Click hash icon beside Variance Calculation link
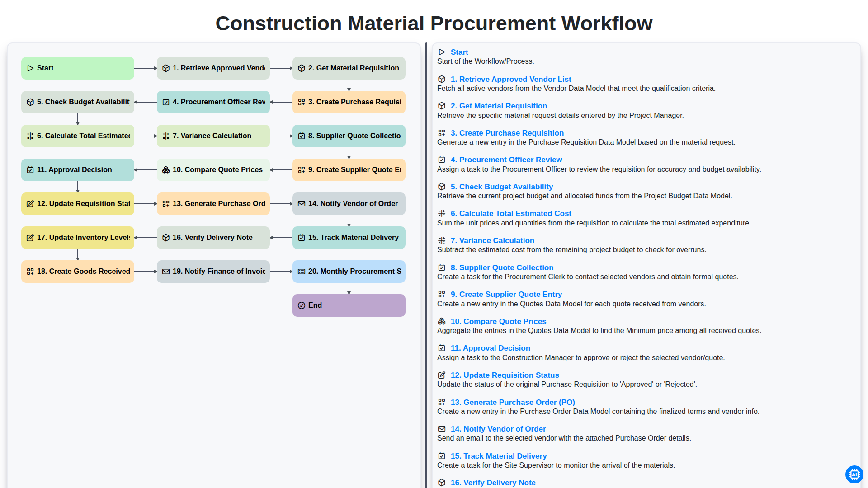This screenshot has width=868, height=488. tap(442, 240)
